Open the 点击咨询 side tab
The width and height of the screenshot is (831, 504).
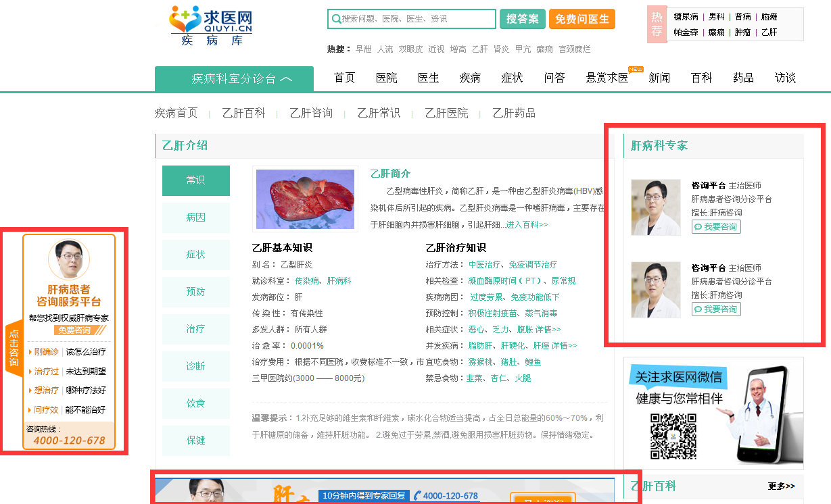point(14,348)
